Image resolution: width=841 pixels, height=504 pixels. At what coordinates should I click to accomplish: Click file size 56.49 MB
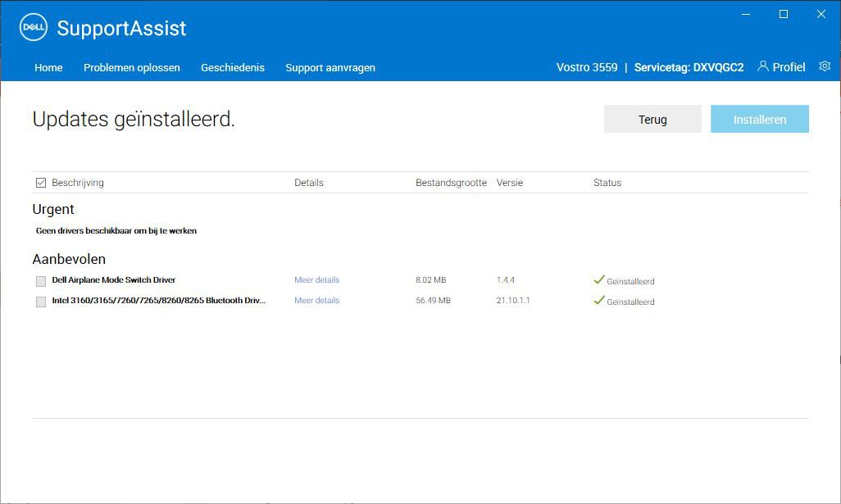coord(433,300)
